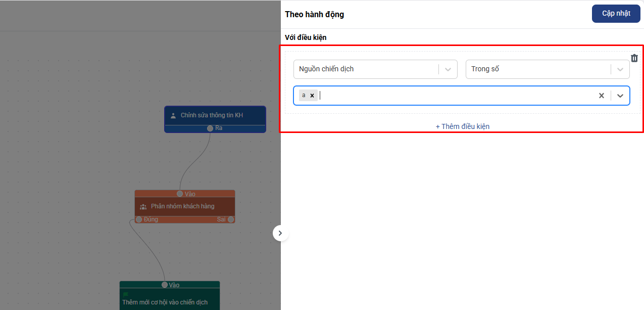Click group icon on Phân nhóm khách hàng node
The height and width of the screenshot is (310, 644).
[x=143, y=207]
